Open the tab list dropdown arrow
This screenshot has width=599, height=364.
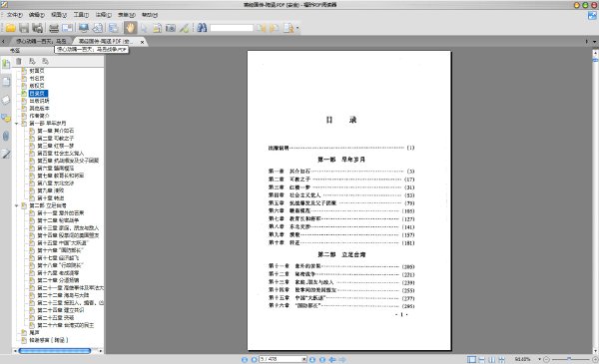click(594, 42)
